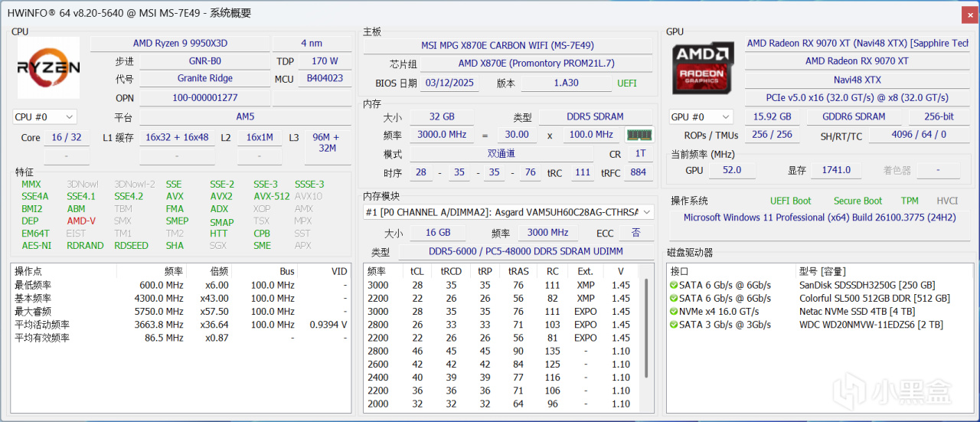This screenshot has width=980, height=422.
Task: Click the Navi48 XTX GPU codename field
Action: point(857,80)
